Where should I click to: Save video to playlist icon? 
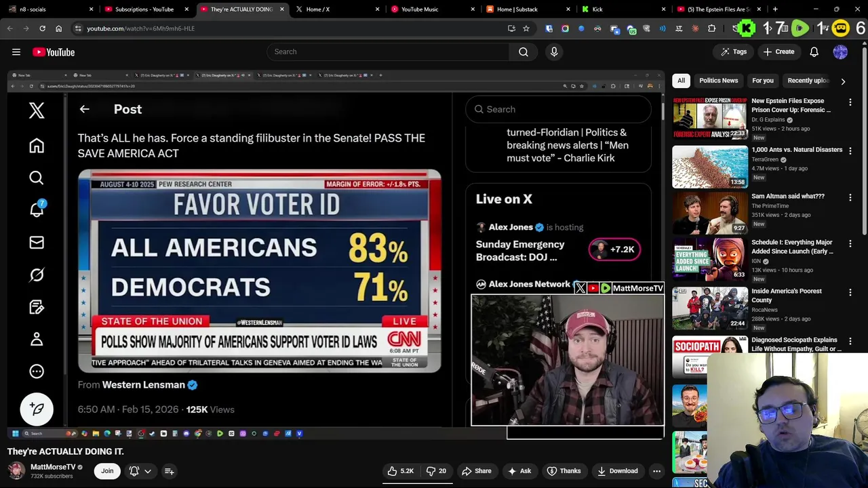coord(170,471)
